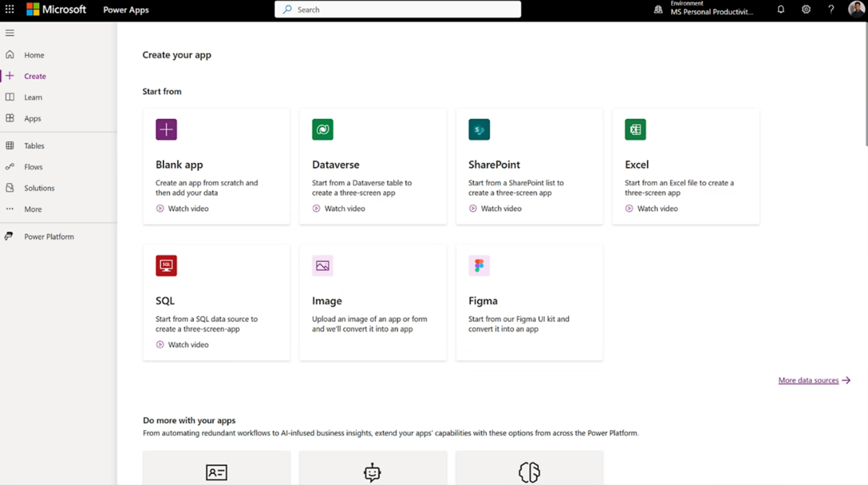Select the Image upload icon
Image resolution: width=868 pixels, height=485 pixels.
click(322, 265)
